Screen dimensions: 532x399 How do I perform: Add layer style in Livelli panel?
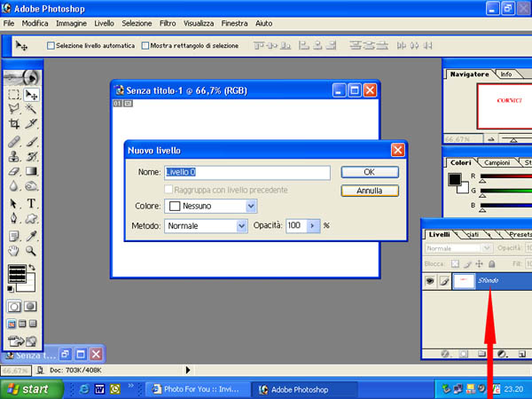[x=445, y=354]
